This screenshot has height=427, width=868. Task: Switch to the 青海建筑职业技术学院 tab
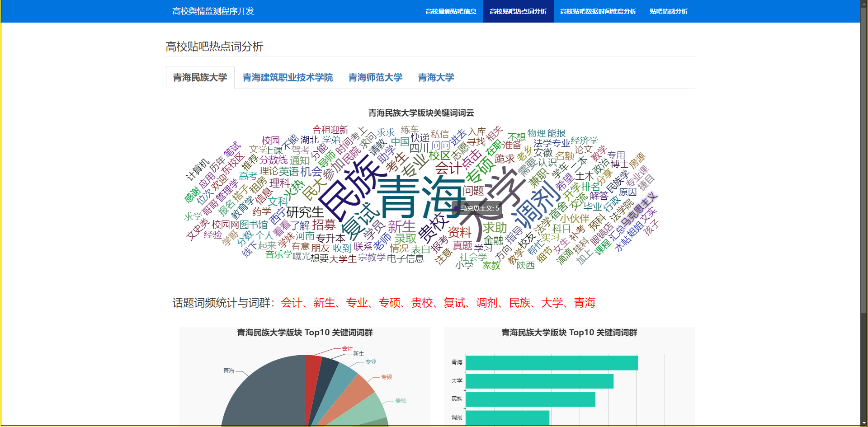(288, 77)
